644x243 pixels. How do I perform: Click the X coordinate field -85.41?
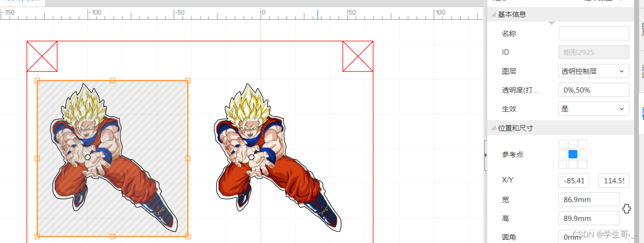click(x=574, y=180)
